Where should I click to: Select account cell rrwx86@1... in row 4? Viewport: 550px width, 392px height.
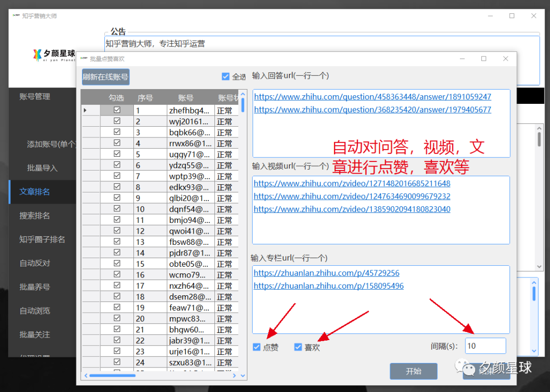tap(190, 143)
